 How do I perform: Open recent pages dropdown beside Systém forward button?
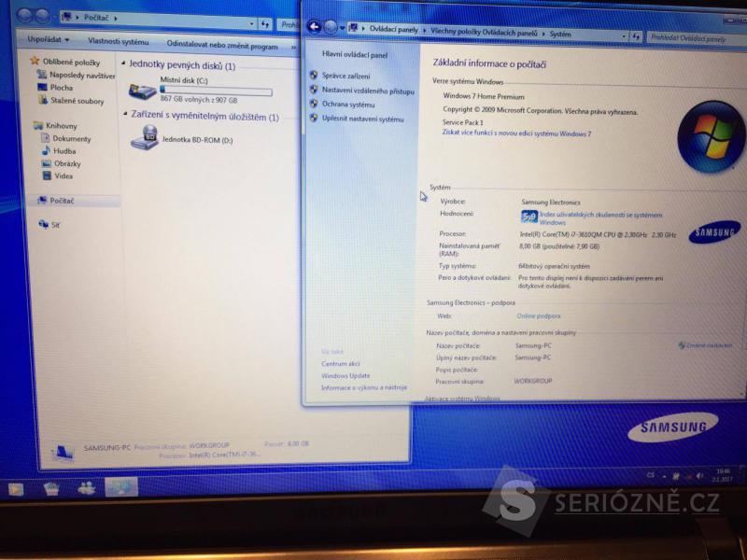click(x=342, y=28)
